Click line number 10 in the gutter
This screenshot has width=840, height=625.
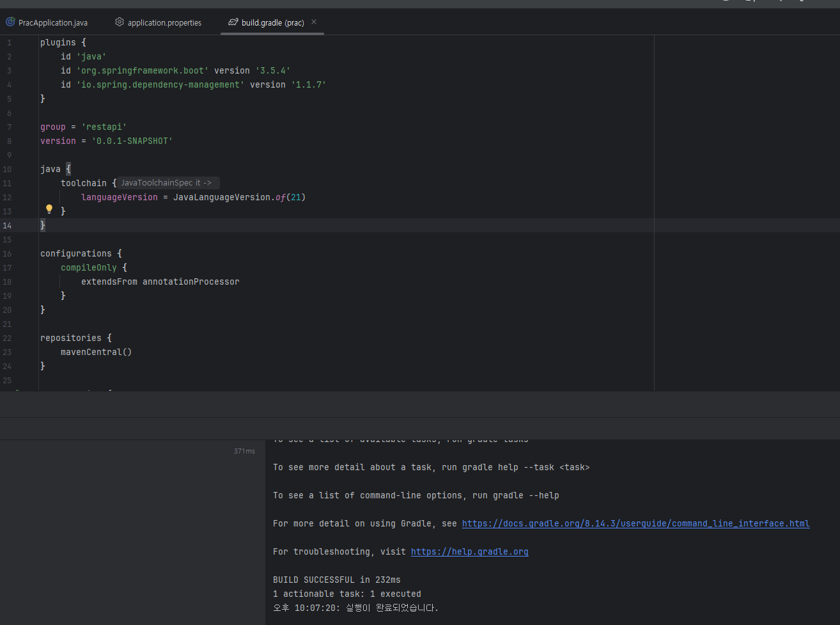(7, 169)
